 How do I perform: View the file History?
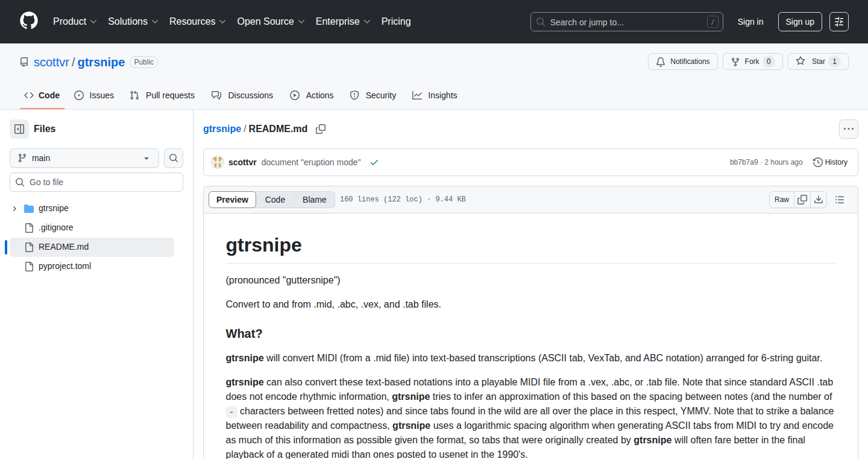pyautogui.click(x=830, y=162)
